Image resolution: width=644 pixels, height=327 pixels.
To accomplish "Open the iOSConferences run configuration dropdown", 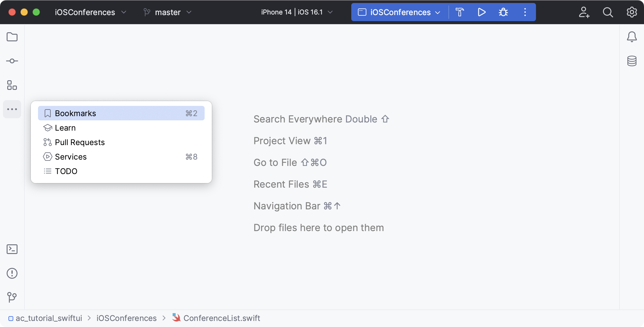I will coord(399,12).
